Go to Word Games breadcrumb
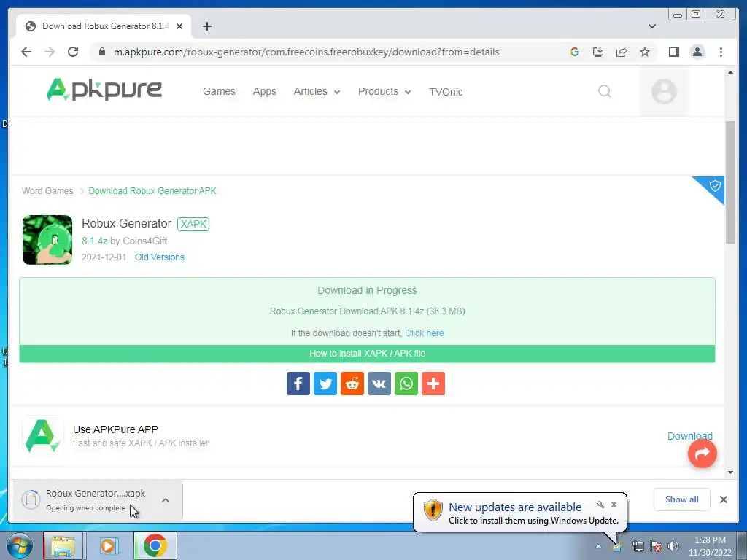This screenshot has height=560, width=747. click(x=47, y=191)
